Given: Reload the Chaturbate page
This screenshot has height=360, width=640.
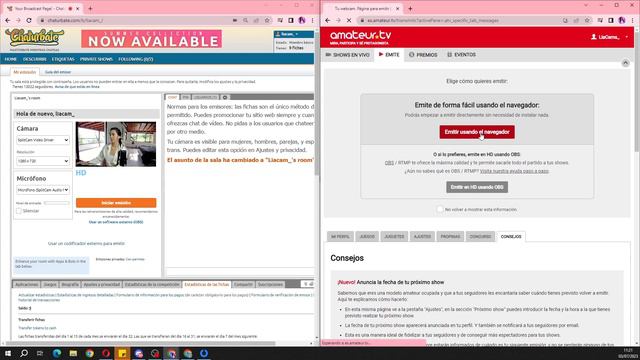Looking at the screenshot, I should tap(29, 20).
